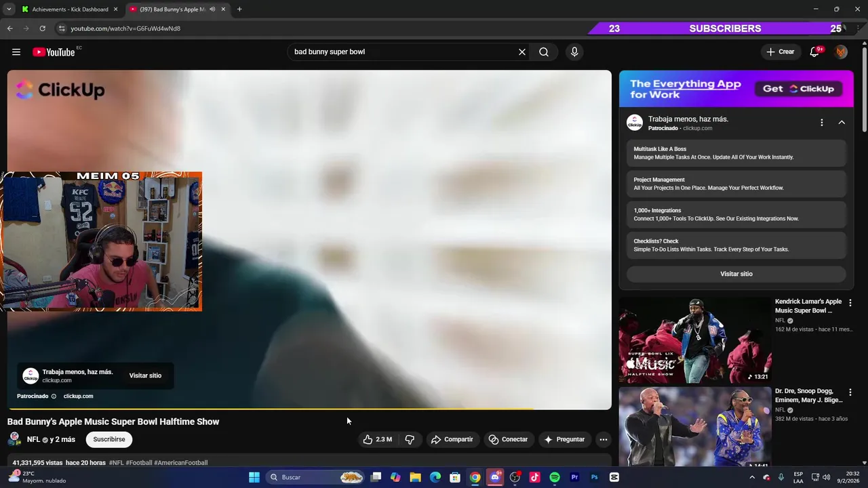Reload the page in Chrome
Viewport: 868px width, 488px height.
click(42, 28)
